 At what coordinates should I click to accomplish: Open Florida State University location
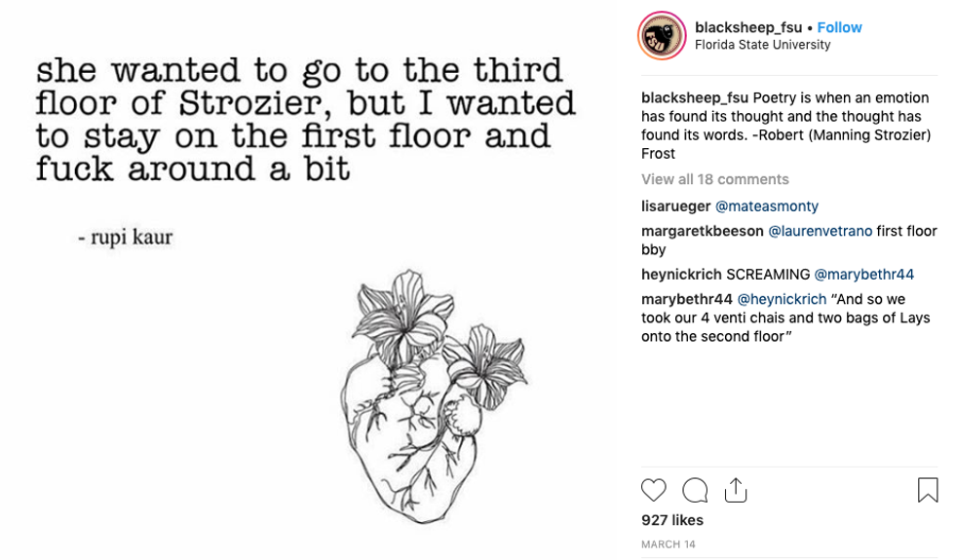tap(762, 45)
